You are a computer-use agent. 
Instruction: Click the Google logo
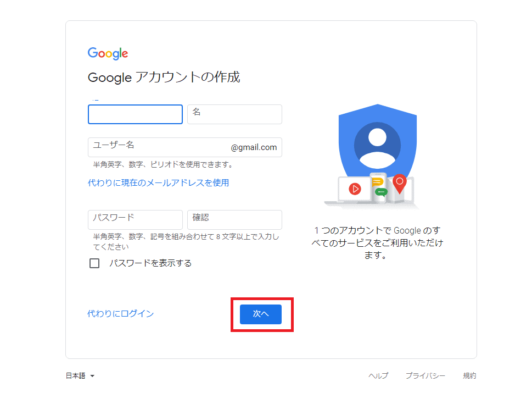[x=108, y=53]
